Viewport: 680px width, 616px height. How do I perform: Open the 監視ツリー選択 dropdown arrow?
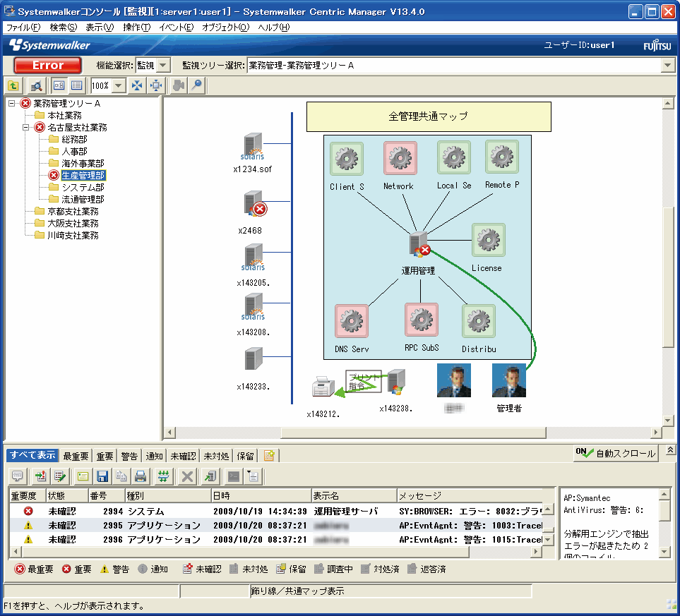click(x=667, y=66)
